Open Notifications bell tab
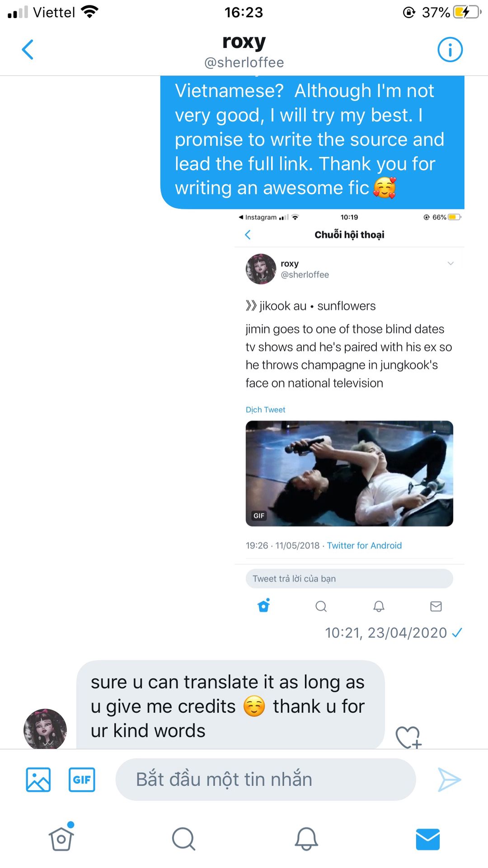 (306, 839)
